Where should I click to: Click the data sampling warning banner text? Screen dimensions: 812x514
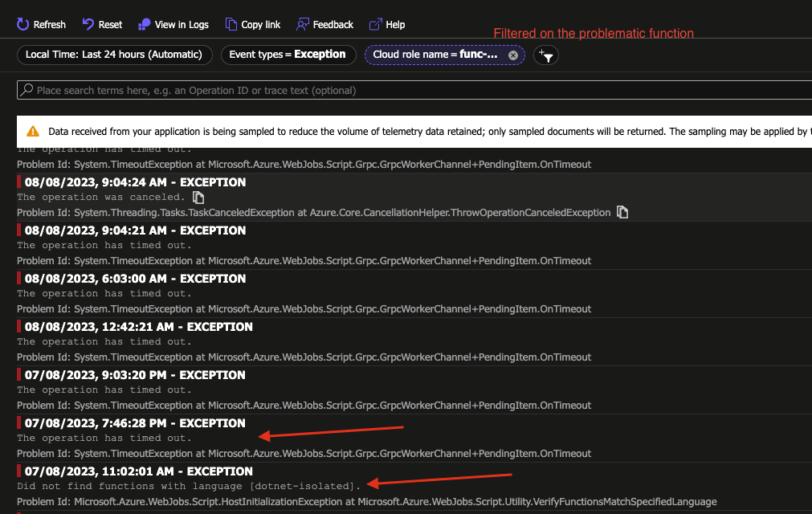(430, 132)
